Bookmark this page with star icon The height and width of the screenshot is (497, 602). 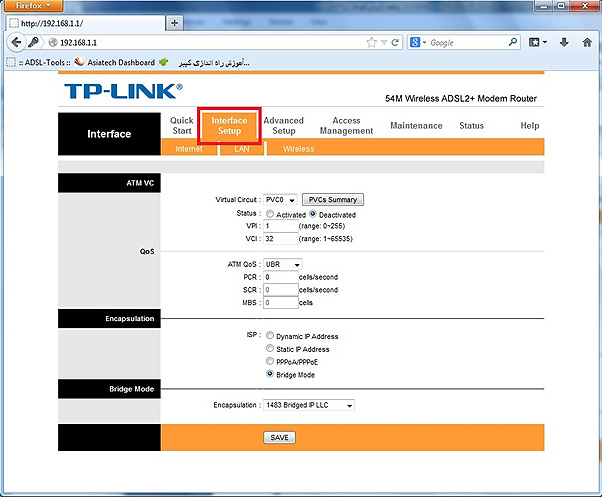pyautogui.click(x=371, y=43)
